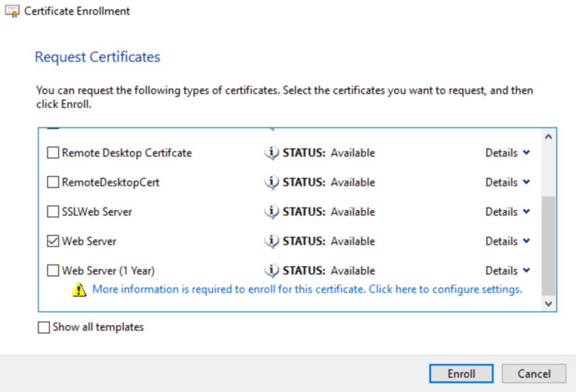Click the scrollbar down arrow
Viewport: 576px width, 392px height.
tap(549, 304)
